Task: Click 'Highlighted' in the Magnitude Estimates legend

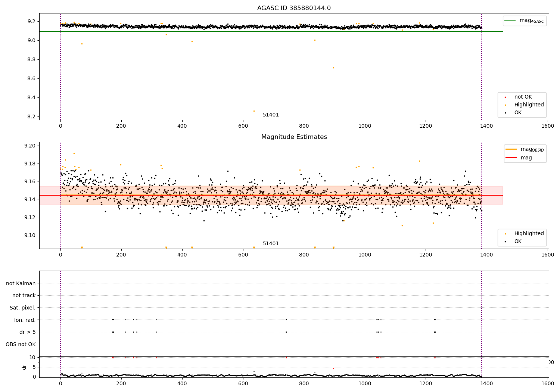Action: point(529,234)
